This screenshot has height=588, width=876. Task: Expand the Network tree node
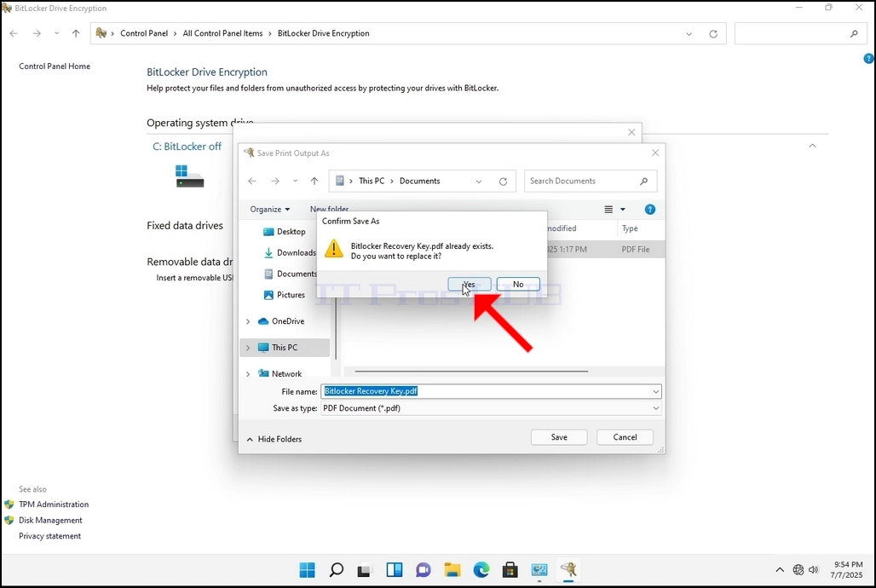pos(248,374)
